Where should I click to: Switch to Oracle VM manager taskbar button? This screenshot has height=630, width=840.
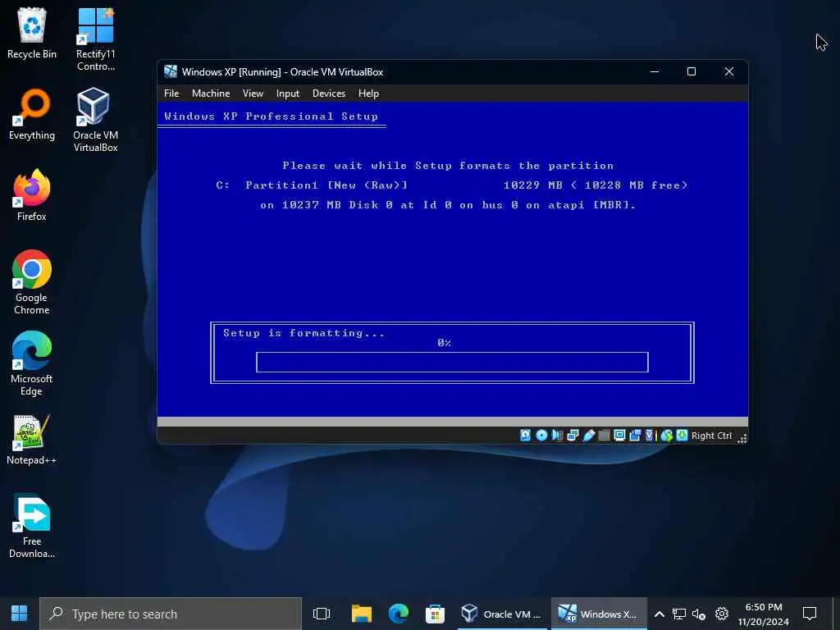(x=502, y=614)
